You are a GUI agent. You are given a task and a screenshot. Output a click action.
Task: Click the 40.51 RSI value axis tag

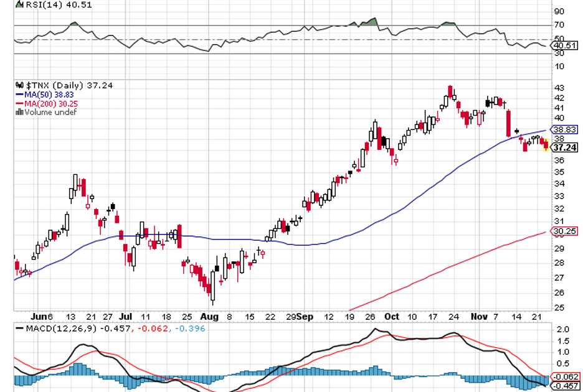[564, 45]
